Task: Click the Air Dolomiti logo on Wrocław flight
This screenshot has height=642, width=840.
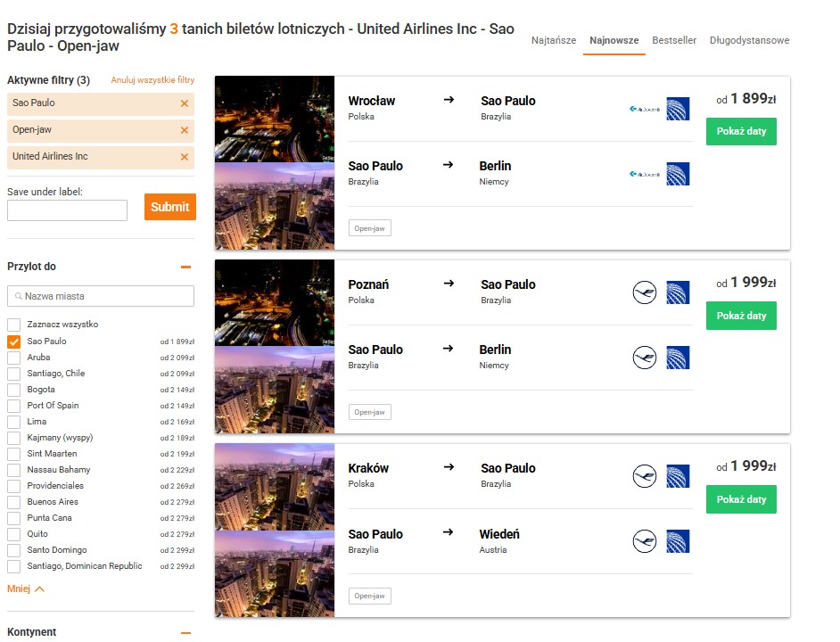Action: point(645,109)
